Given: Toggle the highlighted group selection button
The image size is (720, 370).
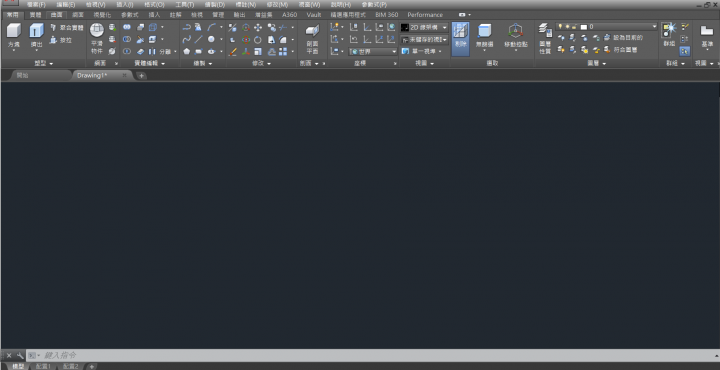Looking at the screenshot, I should click(685, 51).
